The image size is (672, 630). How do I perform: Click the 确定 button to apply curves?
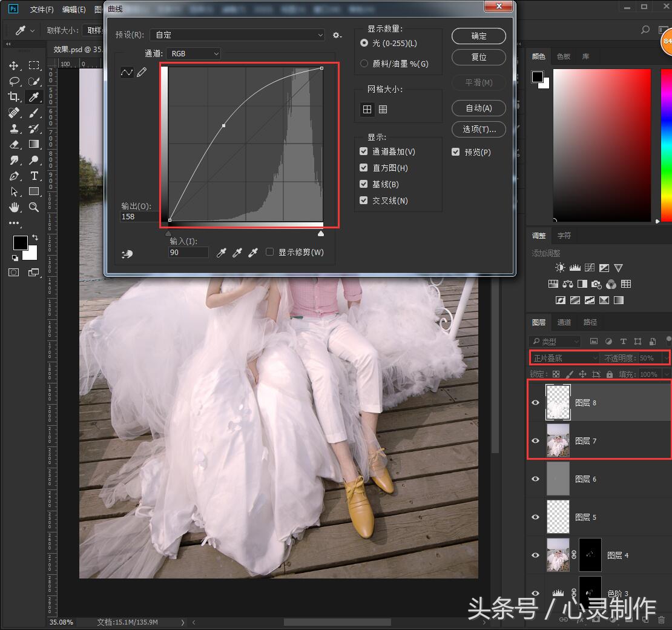(x=478, y=36)
